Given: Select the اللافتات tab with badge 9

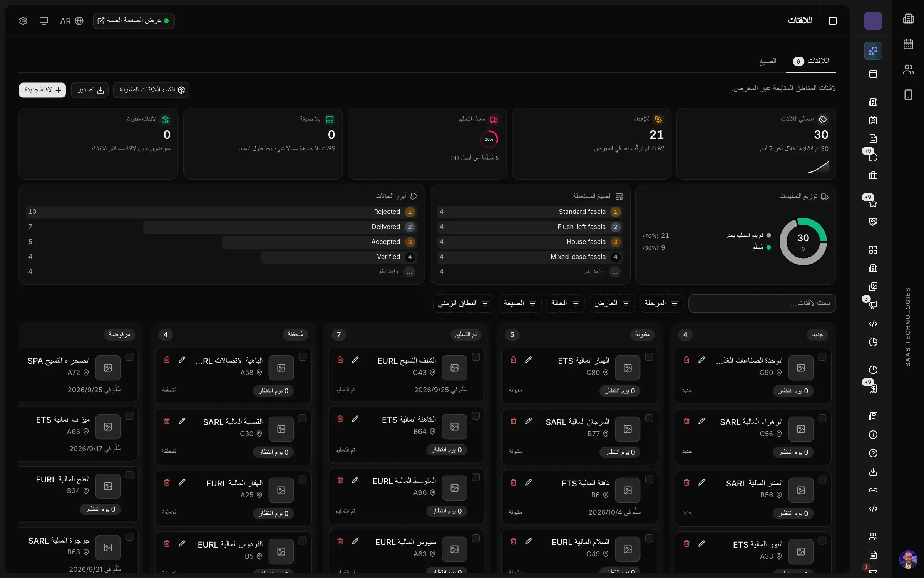Looking at the screenshot, I should click(x=811, y=61).
